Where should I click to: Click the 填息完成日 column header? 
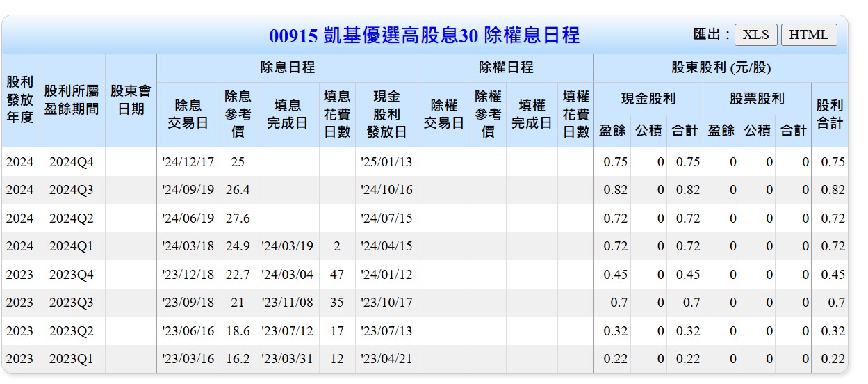pos(288,114)
